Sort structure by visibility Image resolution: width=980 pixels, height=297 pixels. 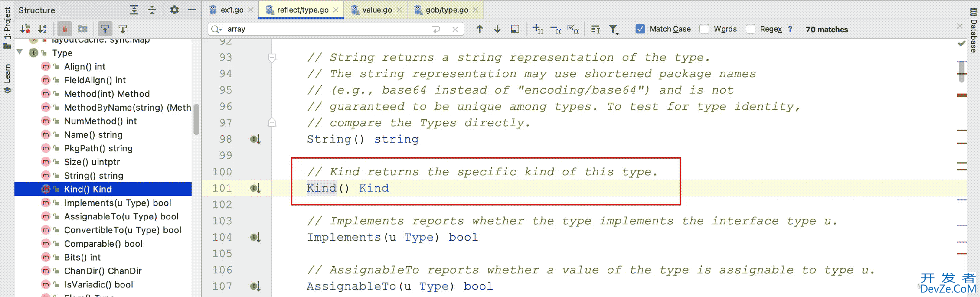tap(25, 29)
